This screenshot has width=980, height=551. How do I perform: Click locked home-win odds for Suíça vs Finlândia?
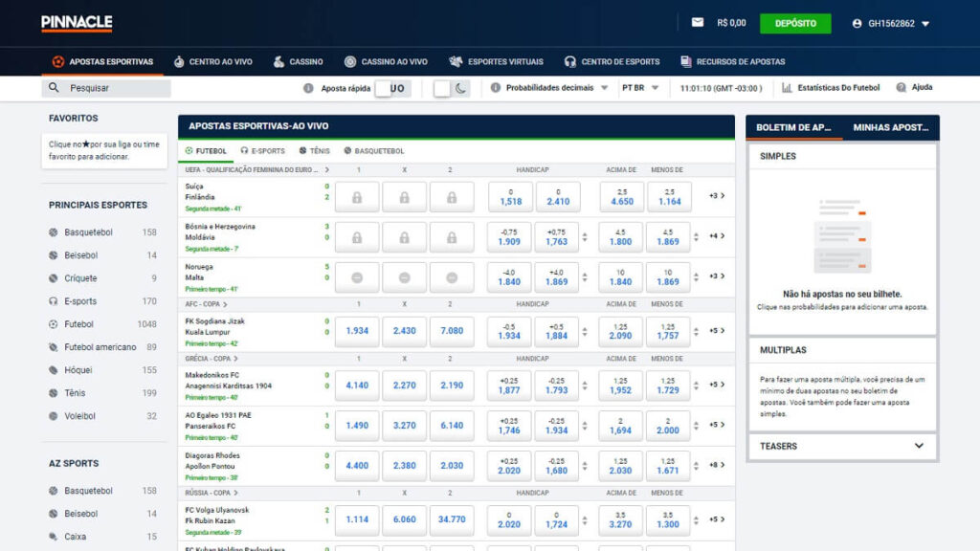tap(357, 197)
